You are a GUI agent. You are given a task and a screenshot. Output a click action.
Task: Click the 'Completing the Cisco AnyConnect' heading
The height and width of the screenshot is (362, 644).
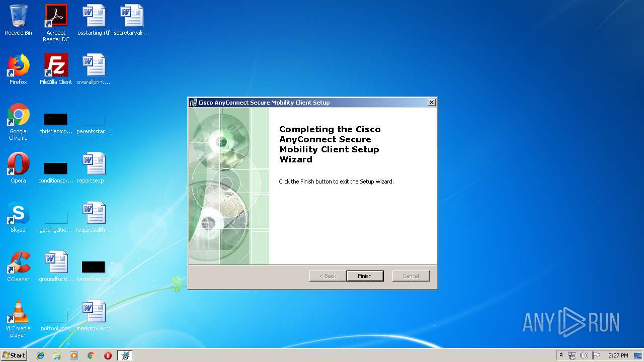[330, 144]
